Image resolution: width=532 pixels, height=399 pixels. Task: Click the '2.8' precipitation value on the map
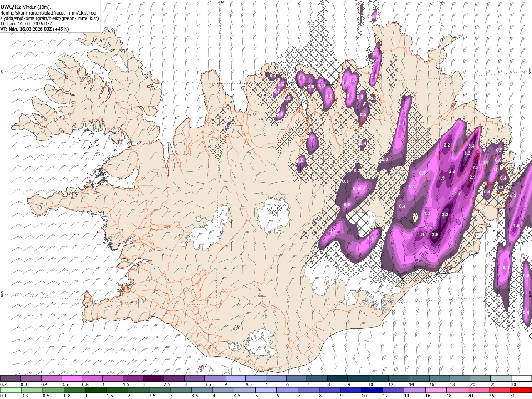(x=475, y=167)
